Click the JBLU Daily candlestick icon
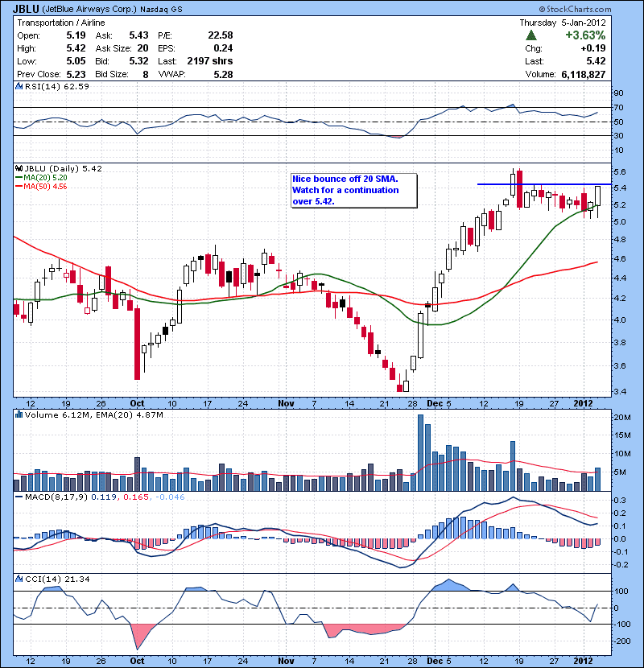Screen dimensions: 644x668 pos(19,168)
